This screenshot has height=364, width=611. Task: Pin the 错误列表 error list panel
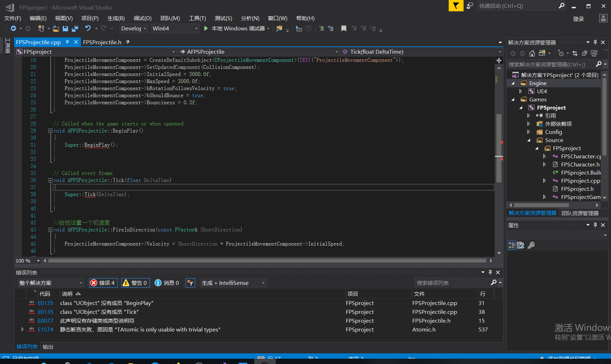pos(490,272)
